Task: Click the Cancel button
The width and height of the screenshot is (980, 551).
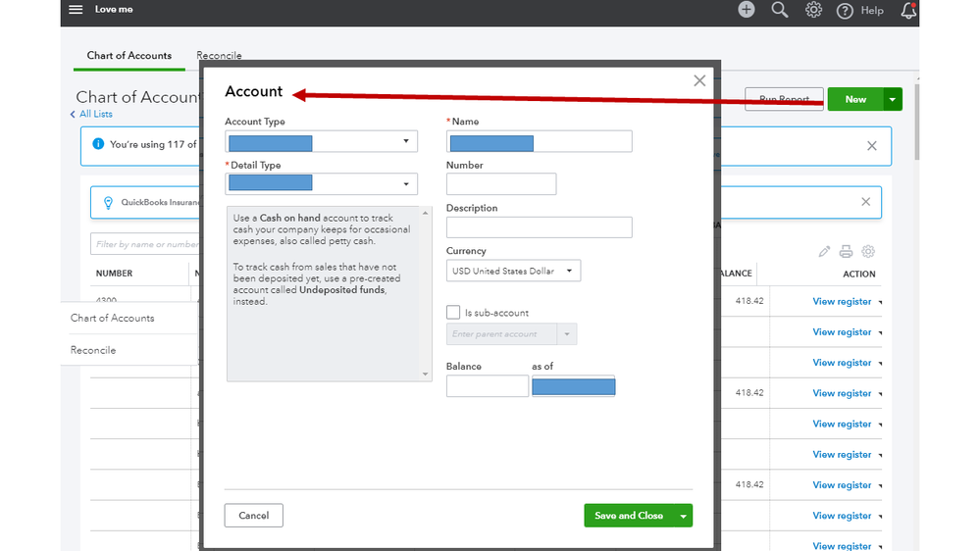Action: (x=254, y=516)
